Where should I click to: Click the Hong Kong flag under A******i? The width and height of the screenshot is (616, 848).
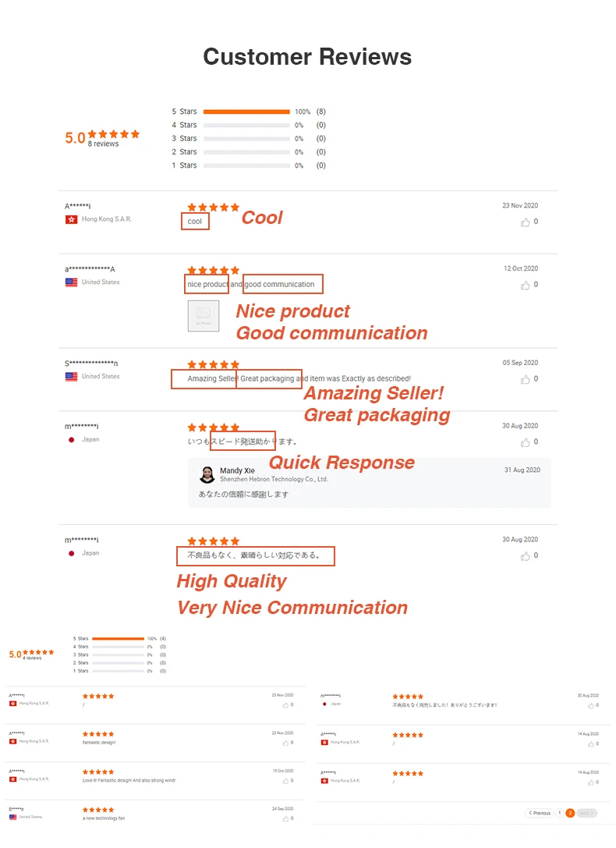[71, 220]
